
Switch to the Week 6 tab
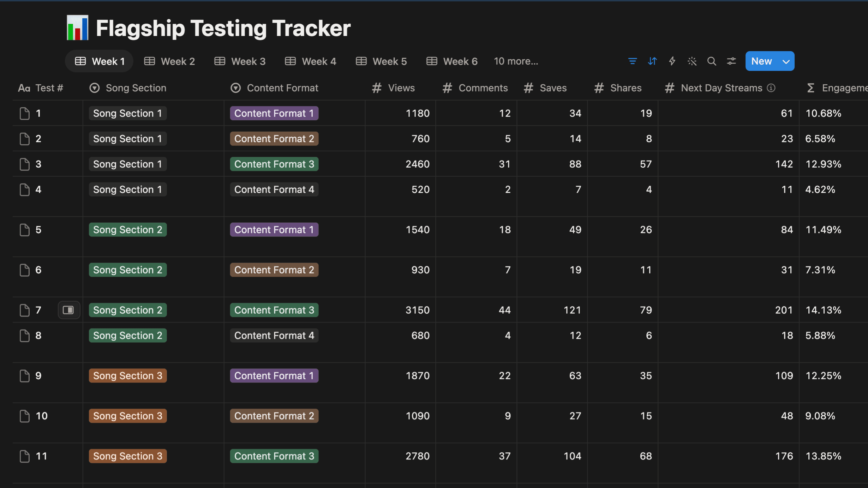pyautogui.click(x=452, y=61)
